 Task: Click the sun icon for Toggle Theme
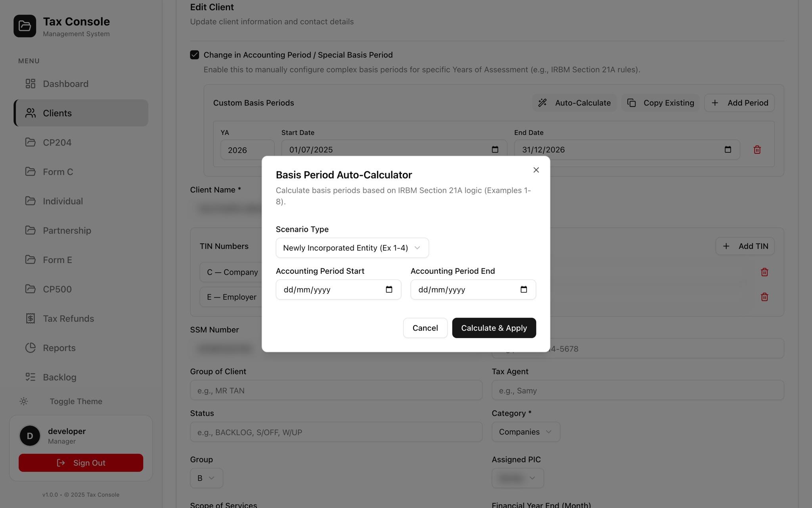(x=24, y=401)
